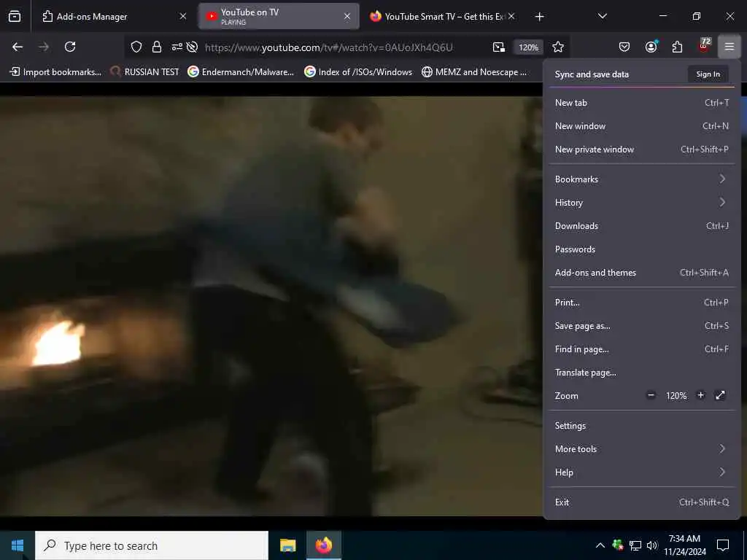This screenshot has width=747, height=560.
Task: Reset zoom via the menu's 120% value
Action: 676,396
